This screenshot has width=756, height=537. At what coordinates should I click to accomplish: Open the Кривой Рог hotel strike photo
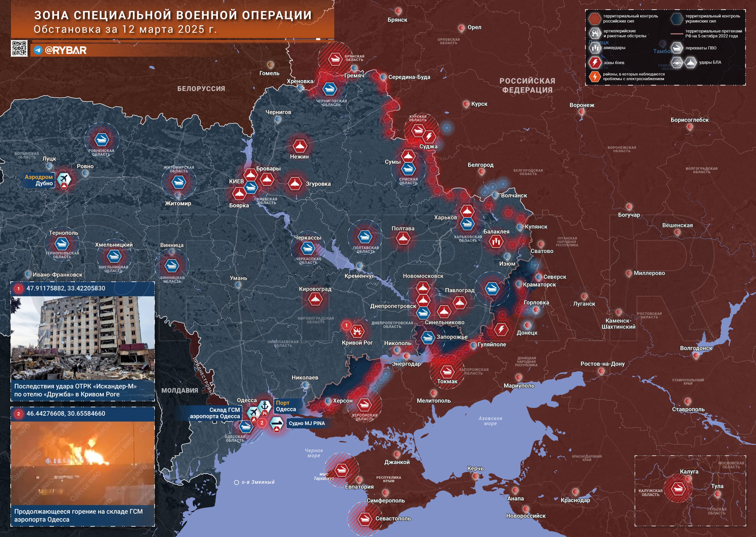click(x=83, y=338)
